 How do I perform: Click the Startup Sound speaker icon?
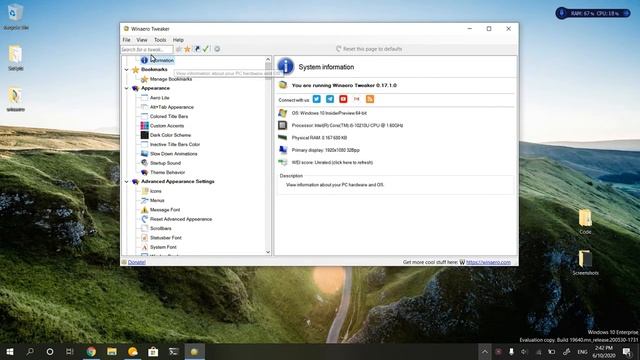point(144,163)
